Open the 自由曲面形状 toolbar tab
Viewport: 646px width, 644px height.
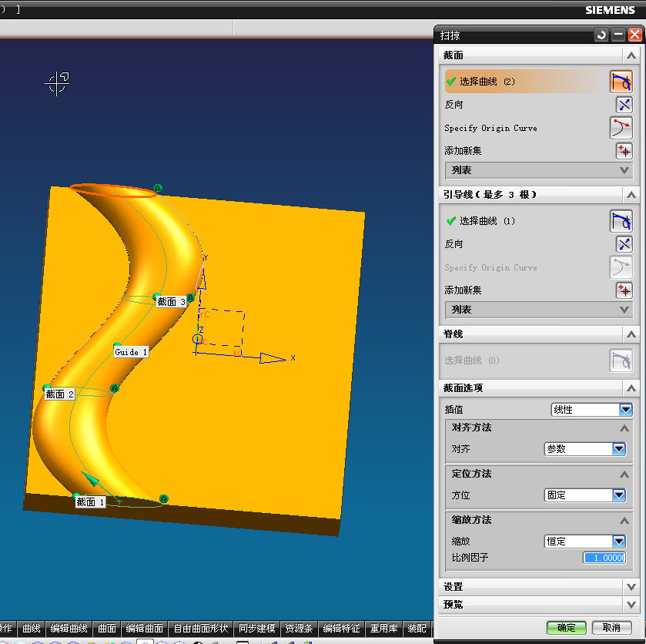pos(201,629)
